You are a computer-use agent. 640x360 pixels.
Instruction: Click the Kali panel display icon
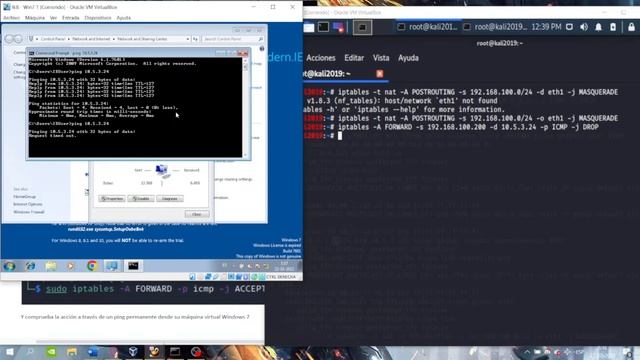coord(569,27)
